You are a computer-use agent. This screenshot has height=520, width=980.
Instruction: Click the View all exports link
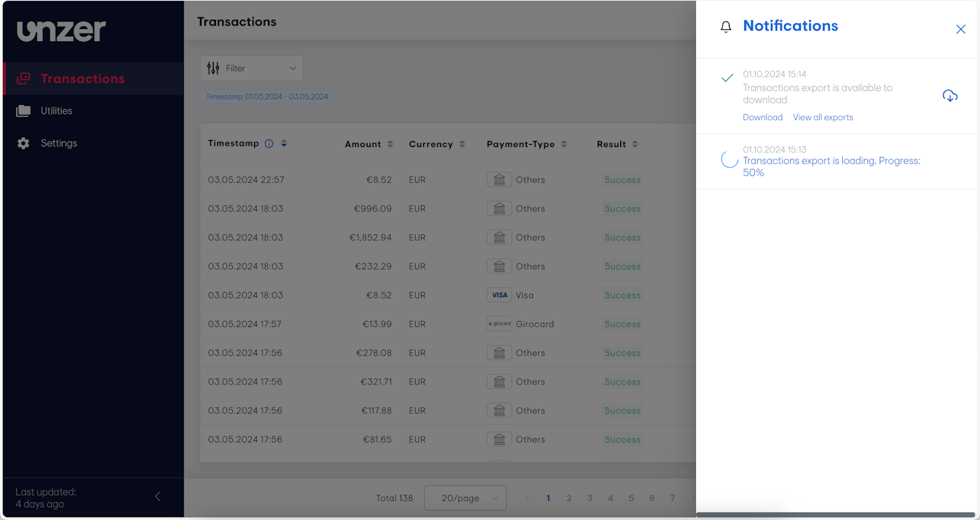click(822, 117)
